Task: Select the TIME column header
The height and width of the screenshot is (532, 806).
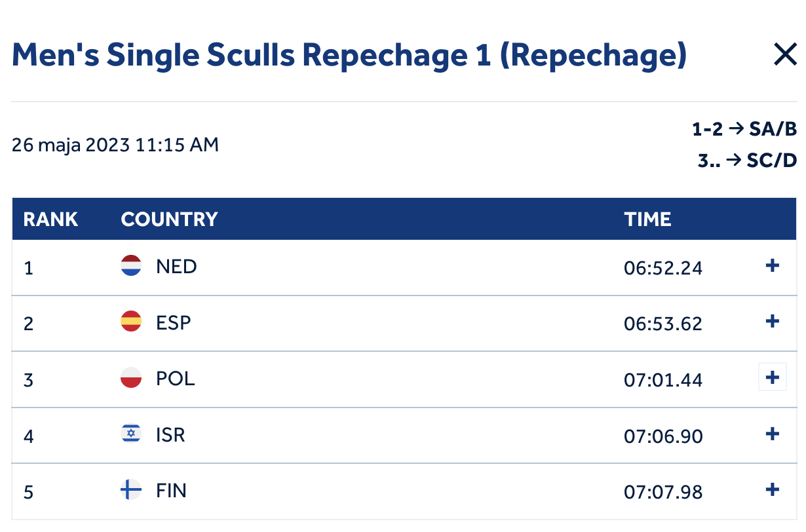Action: coord(647,219)
